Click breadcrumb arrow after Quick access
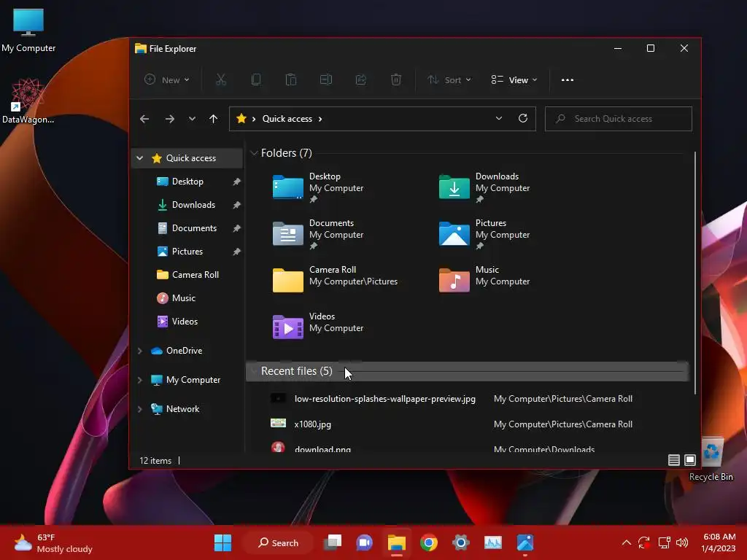Image resolution: width=747 pixels, height=560 pixels. pyautogui.click(x=320, y=119)
